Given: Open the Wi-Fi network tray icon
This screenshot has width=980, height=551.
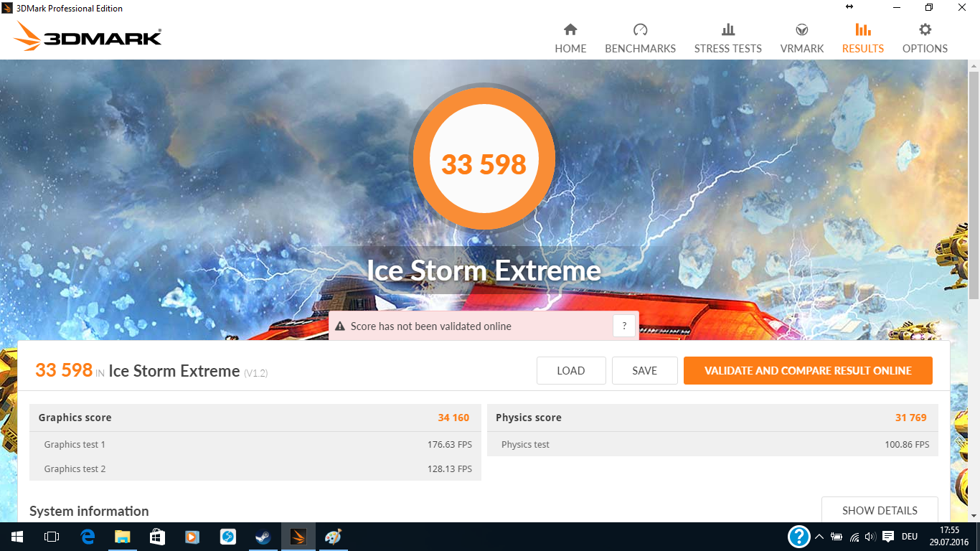Looking at the screenshot, I should click(854, 537).
